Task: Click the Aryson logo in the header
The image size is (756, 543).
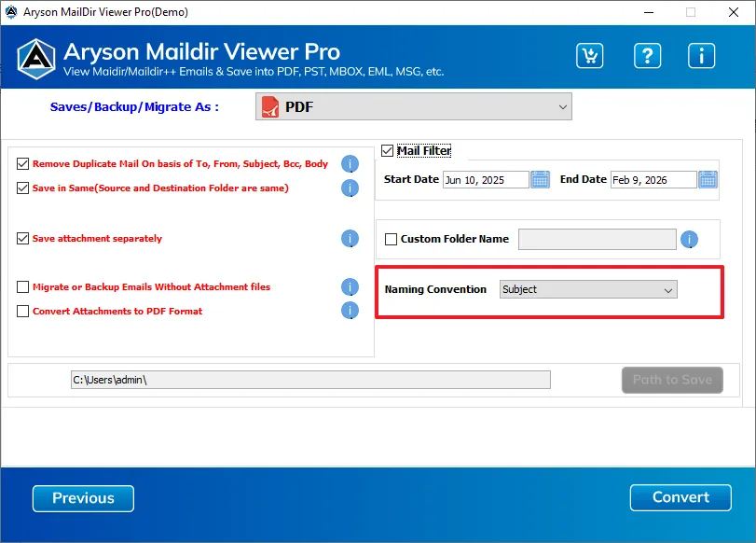Action: pos(36,59)
